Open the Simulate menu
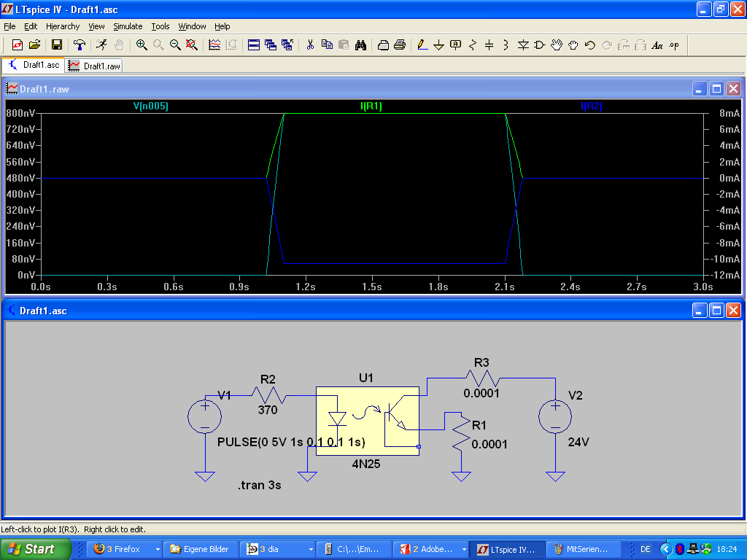 (128, 26)
